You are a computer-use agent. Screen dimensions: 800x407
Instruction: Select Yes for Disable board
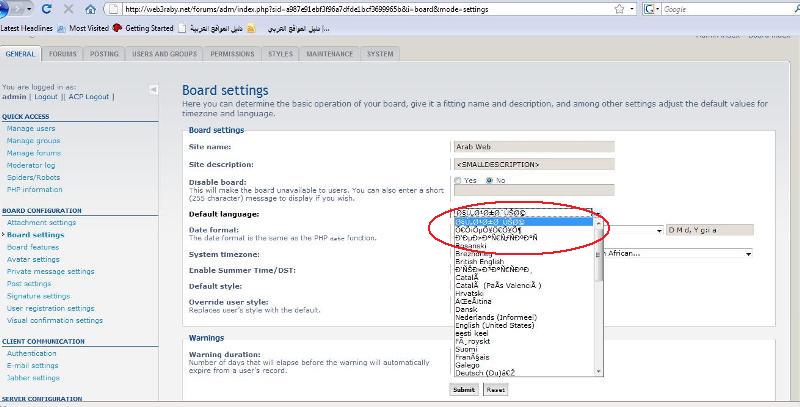[x=458, y=180]
